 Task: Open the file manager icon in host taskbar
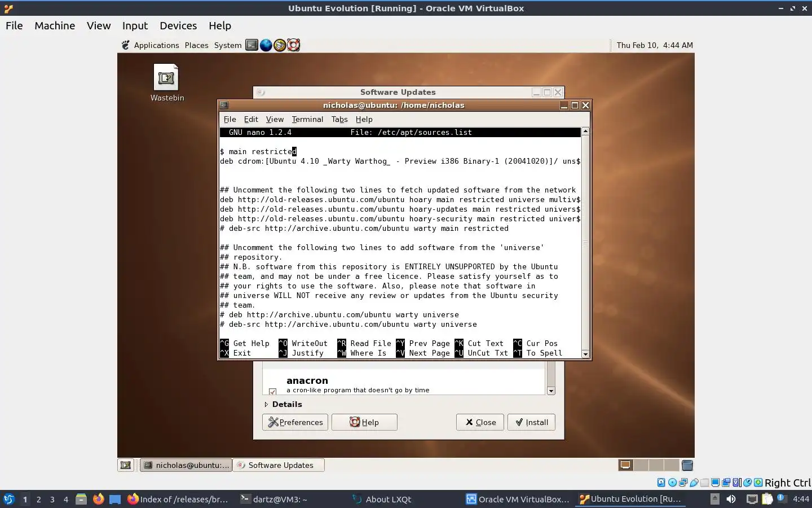coord(81,499)
